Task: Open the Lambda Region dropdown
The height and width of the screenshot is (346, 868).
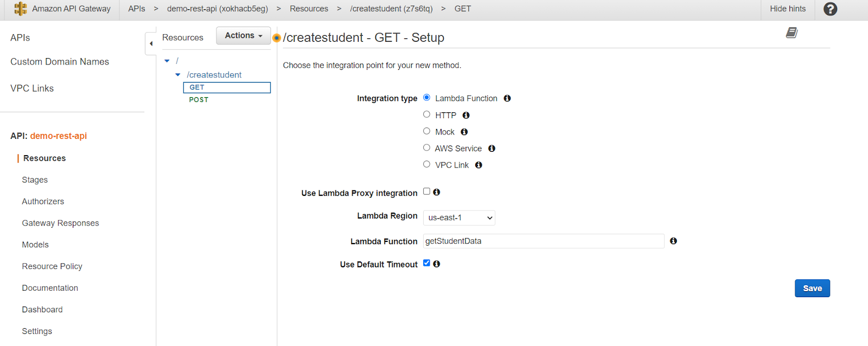Action: coord(459,217)
